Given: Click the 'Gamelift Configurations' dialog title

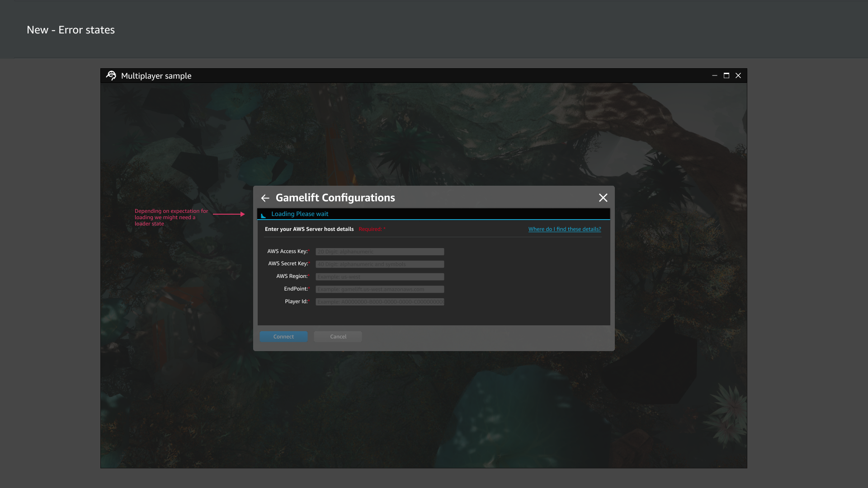Looking at the screenshot, I should pyautogui.click(x=335, y=198).
